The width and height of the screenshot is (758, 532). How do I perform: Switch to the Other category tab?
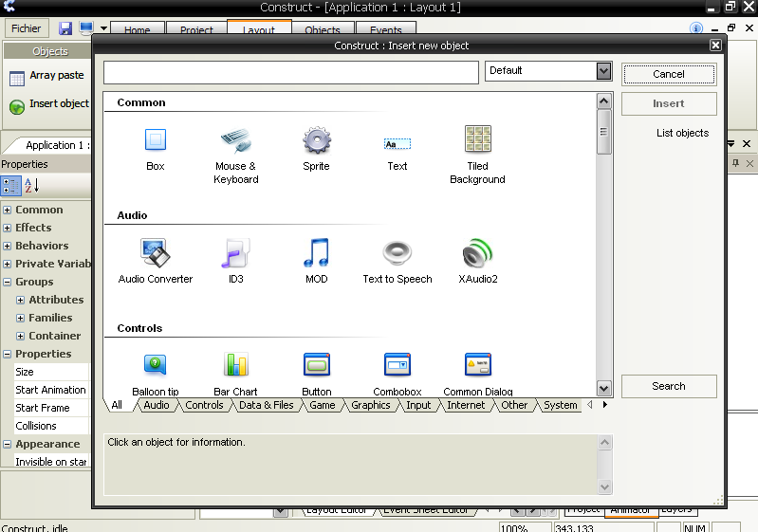[514, 405]
